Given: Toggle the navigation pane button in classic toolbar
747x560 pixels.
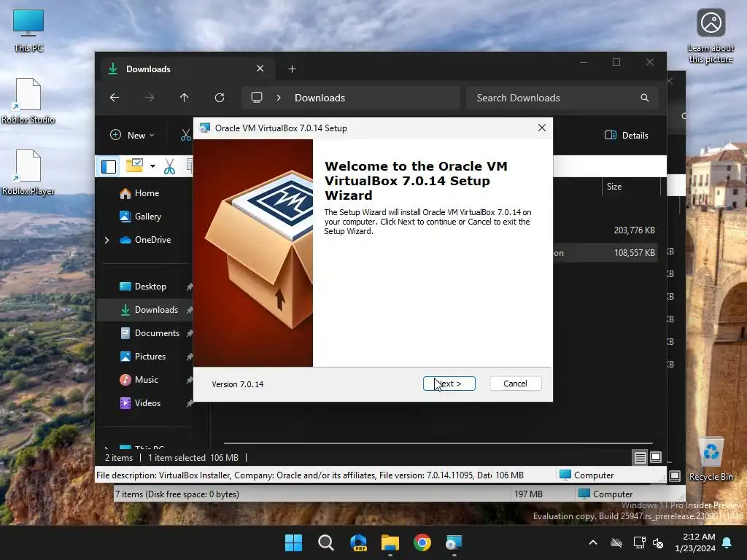Looking at the screenshot, I should pyautogui.click(x=109, y=167).
